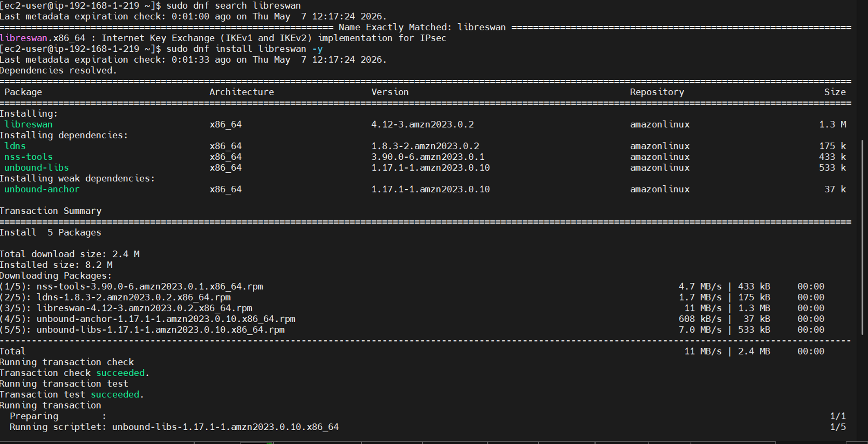
Task: Click the '608 kB/s' download speed
Action: 700,319
